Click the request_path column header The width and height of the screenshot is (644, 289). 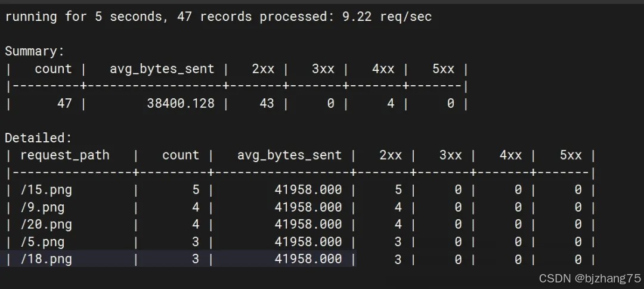[65, 156]
